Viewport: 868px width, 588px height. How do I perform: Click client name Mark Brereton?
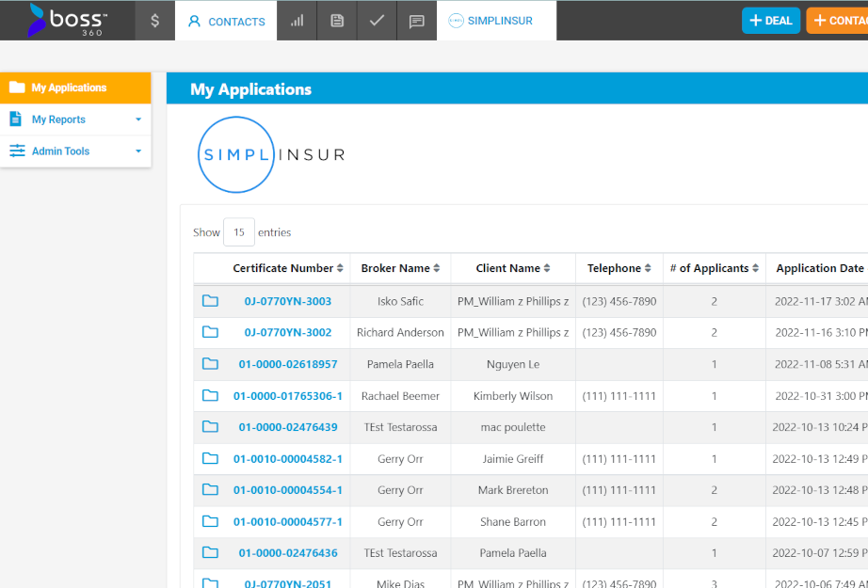pos(513,490)
